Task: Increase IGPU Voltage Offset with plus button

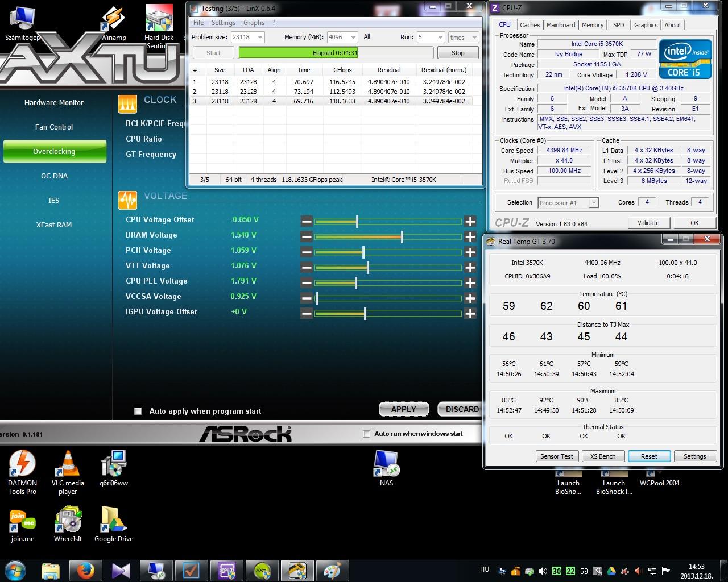Action: [470, 313]
